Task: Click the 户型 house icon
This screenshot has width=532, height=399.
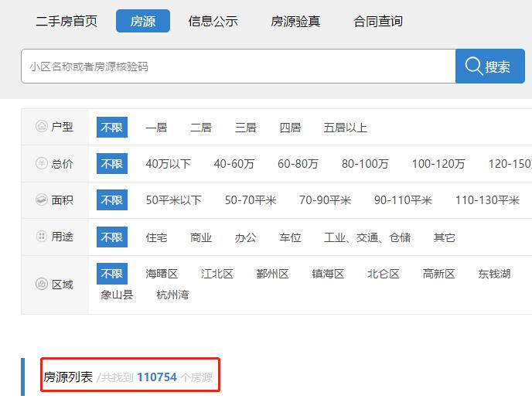Action: pyautogui.click(x=42, y=126)
